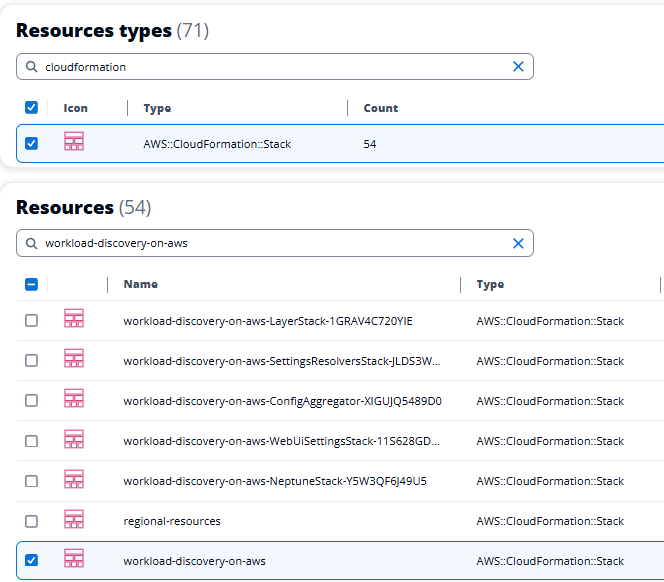Click the resources search input containing workload-discovery-on-aws
Viewport: 664px width, 582px height.
(275, 243)
